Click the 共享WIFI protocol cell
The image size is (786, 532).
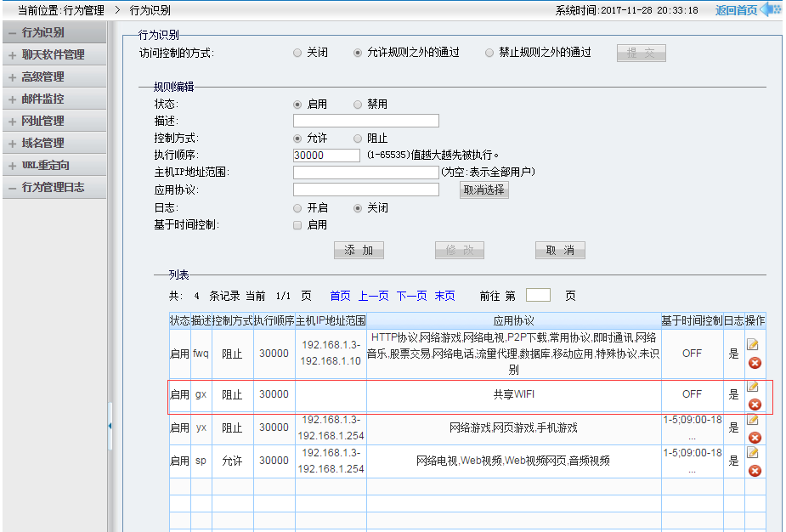(514, 394)
